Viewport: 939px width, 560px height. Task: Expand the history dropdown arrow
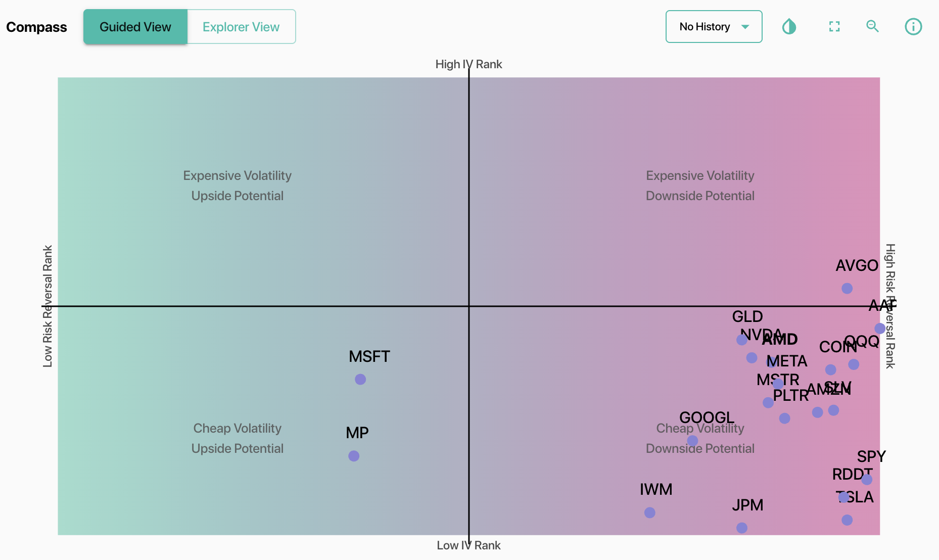(745, 27)
